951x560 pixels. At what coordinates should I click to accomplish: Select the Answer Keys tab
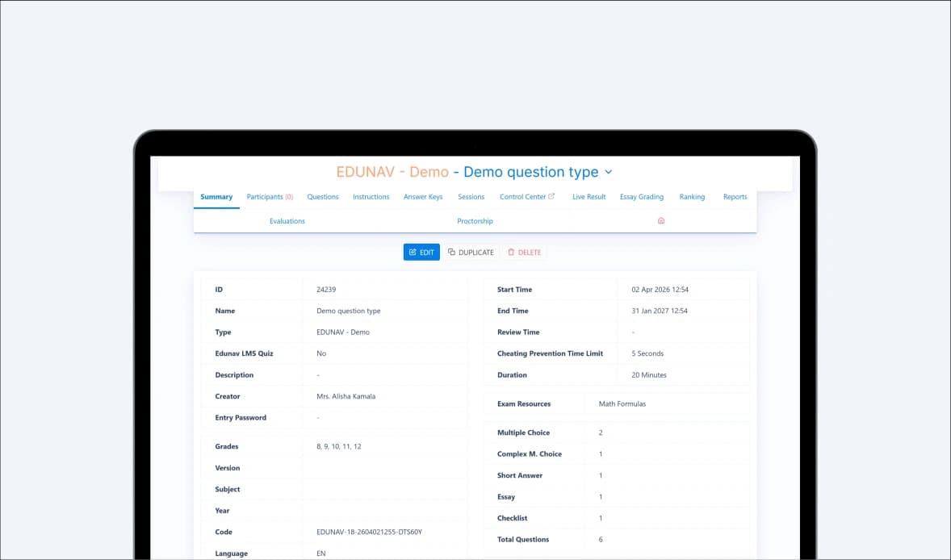pyautogui.click(x=423, y=197)
